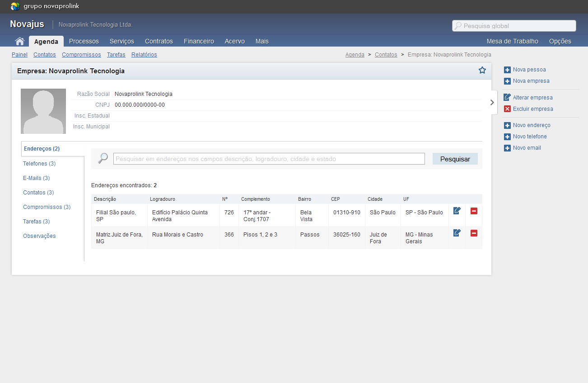588x383 pixels.
Task: Go to the Serviços tab
Action: [x=122, y=41]
